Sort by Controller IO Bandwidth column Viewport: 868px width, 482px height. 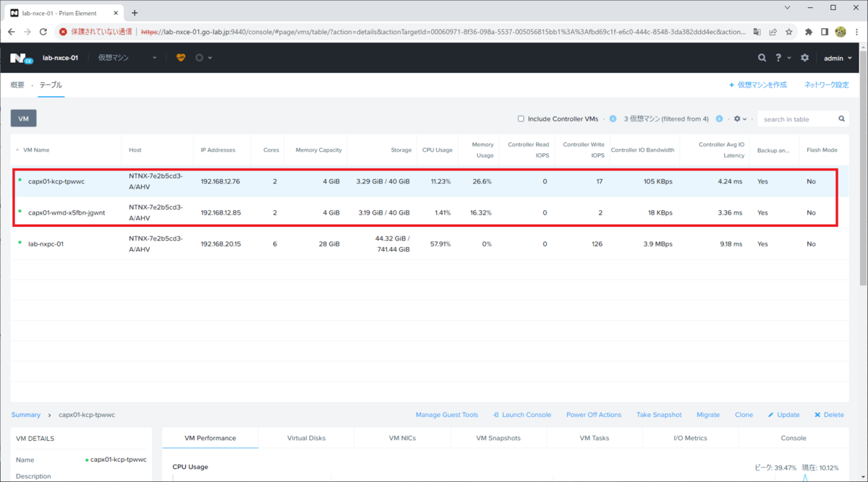[x=642, y=150]
